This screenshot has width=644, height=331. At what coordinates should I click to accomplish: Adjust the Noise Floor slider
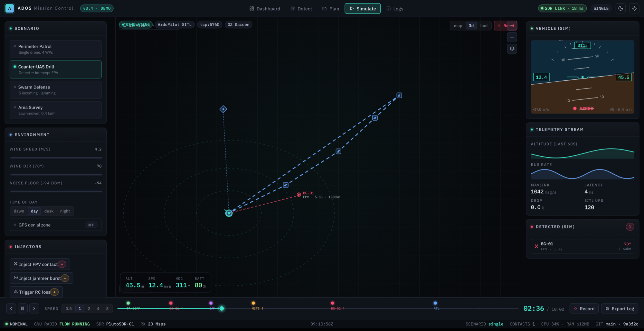56,191
